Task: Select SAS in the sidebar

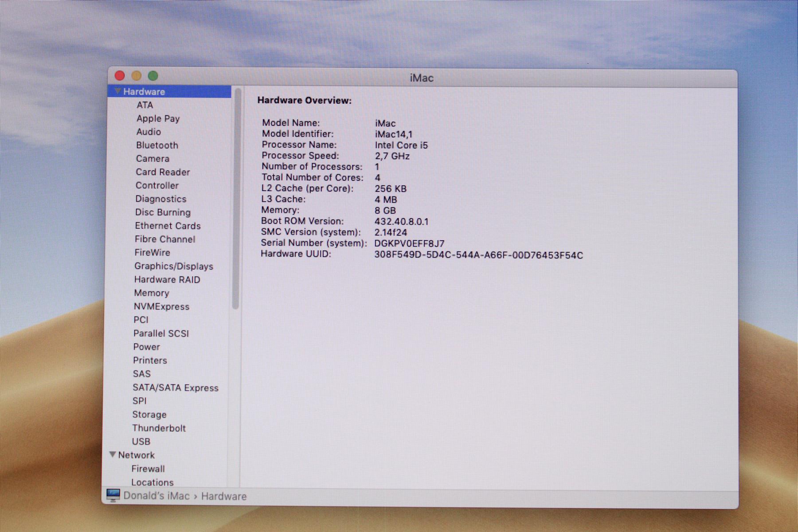Action: [x=142, y=374]
